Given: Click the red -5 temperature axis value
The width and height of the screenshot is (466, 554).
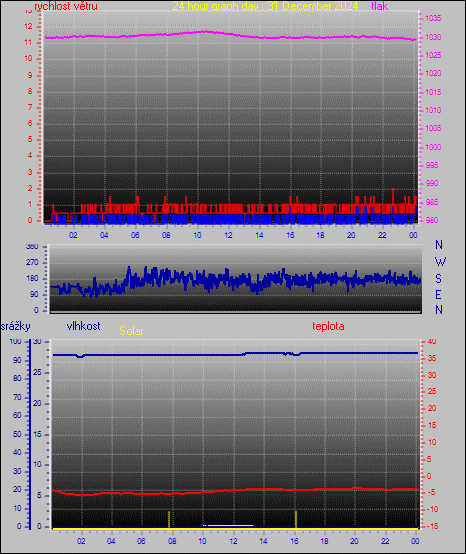Looking at the screenshot, I should [x=432, y=493].
